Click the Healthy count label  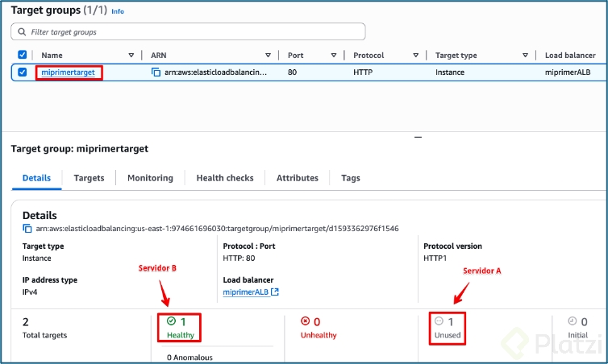point(181,335)
